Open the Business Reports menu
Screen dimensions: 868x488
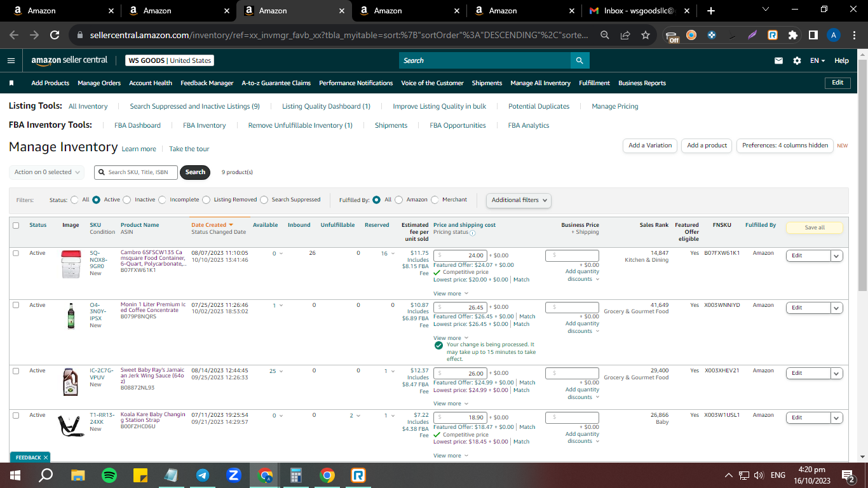(x=642, y=83)
